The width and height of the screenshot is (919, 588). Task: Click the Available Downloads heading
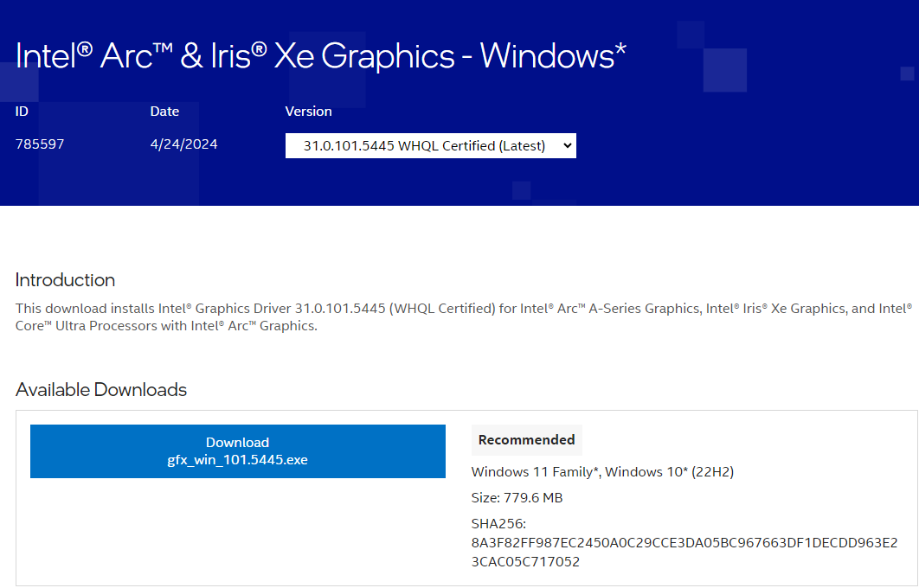pyautogui.click(x=101, y=390)
